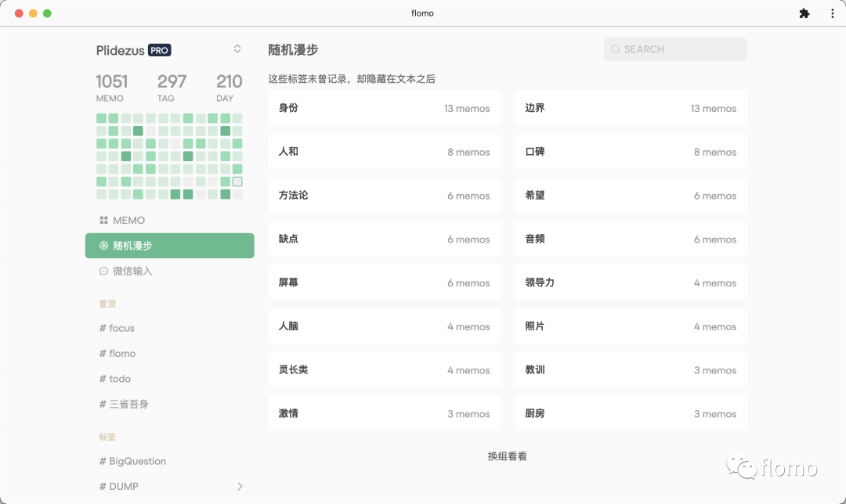846x504 pixels.
Task: Expand the DUMP tag chevron
Action: pyautogui.click(x=240, y=486)
